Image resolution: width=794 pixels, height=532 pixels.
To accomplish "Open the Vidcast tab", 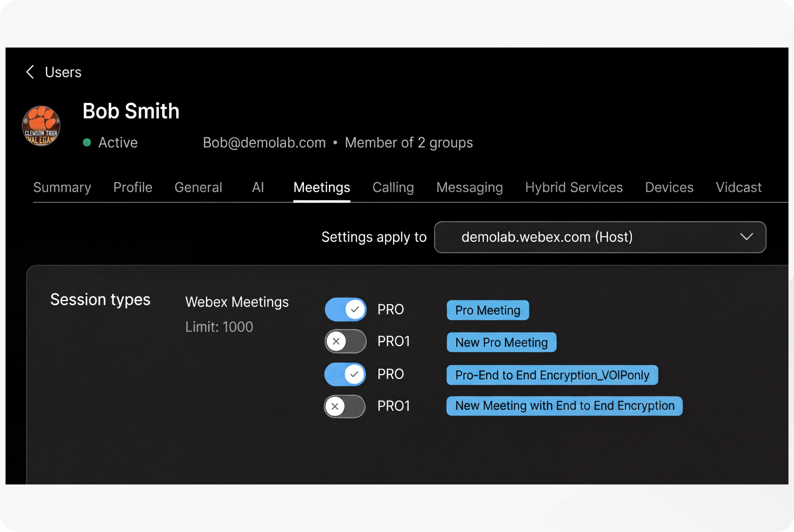I will coord(739,187).
